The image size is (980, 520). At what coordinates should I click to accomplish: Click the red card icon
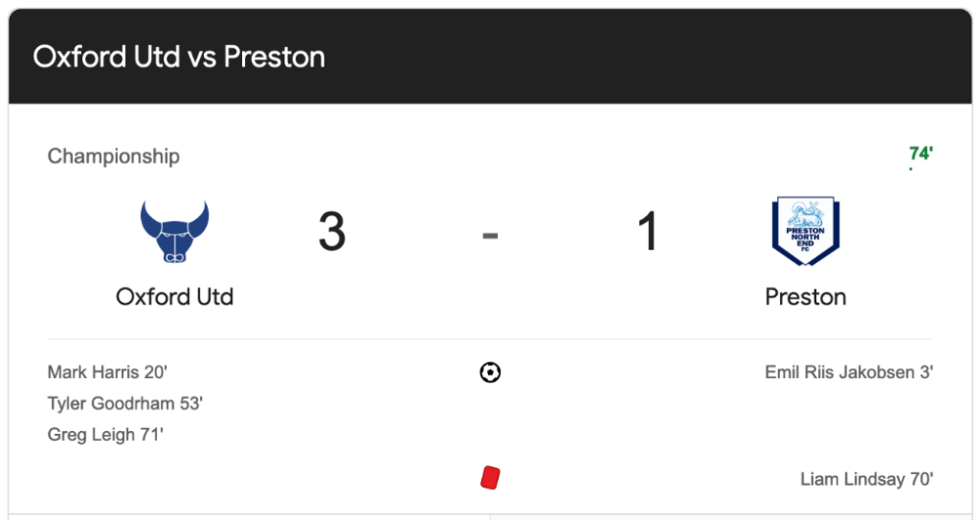coord(490,478)
